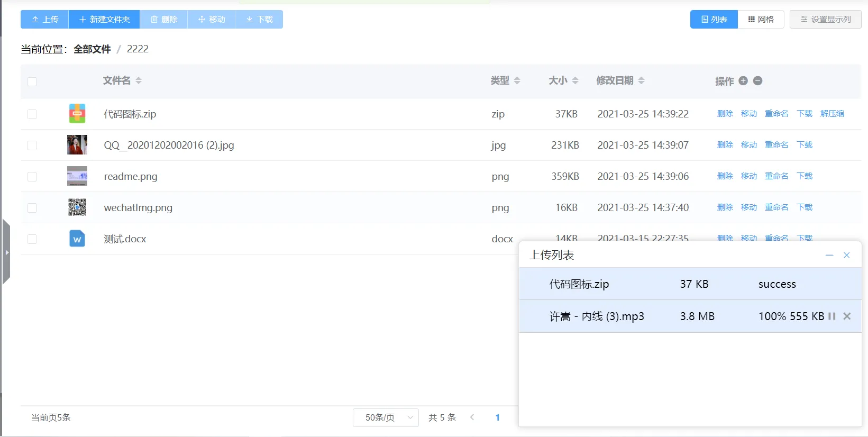
Task: Expand the collapsed left sidebar handle
Action: tap(6, 252)
